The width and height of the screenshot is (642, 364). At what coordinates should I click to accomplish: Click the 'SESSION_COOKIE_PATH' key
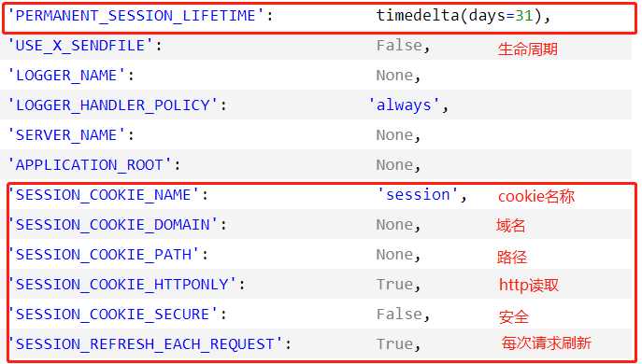coord(105,255)
